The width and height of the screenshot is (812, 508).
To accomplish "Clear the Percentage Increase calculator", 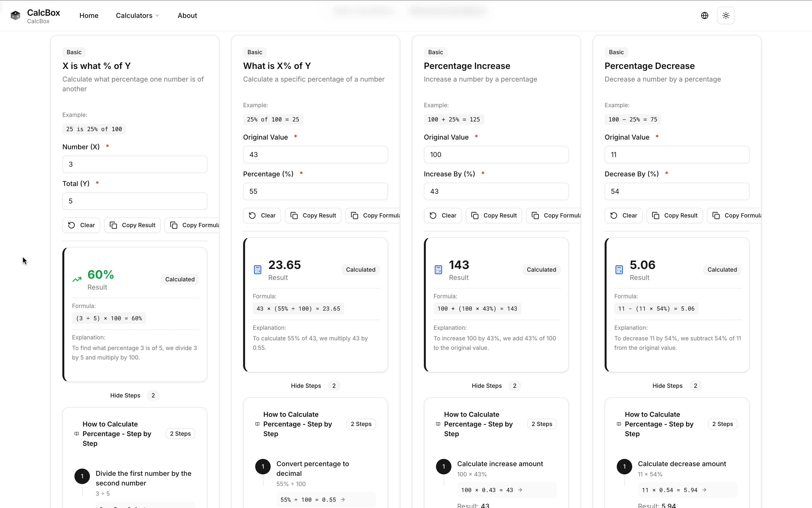I will pyautogui.click(x=443, y=215).
